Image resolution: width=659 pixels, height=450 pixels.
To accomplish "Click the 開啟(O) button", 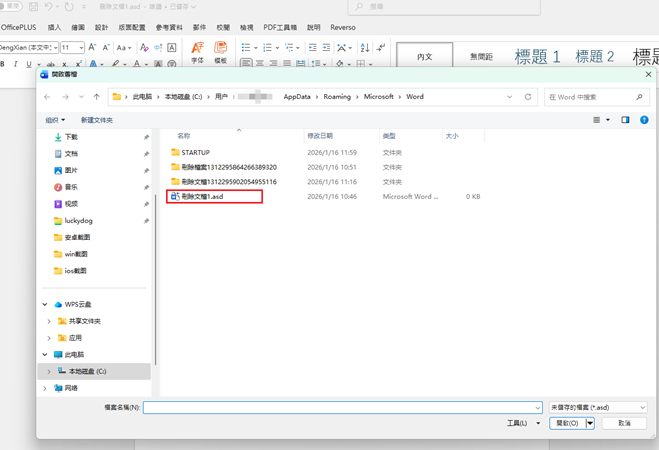I will click(x=567, y=424).
